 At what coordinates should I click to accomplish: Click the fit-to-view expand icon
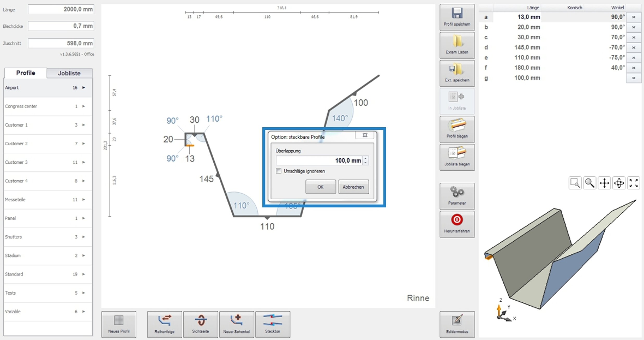(x=633, y=183)
